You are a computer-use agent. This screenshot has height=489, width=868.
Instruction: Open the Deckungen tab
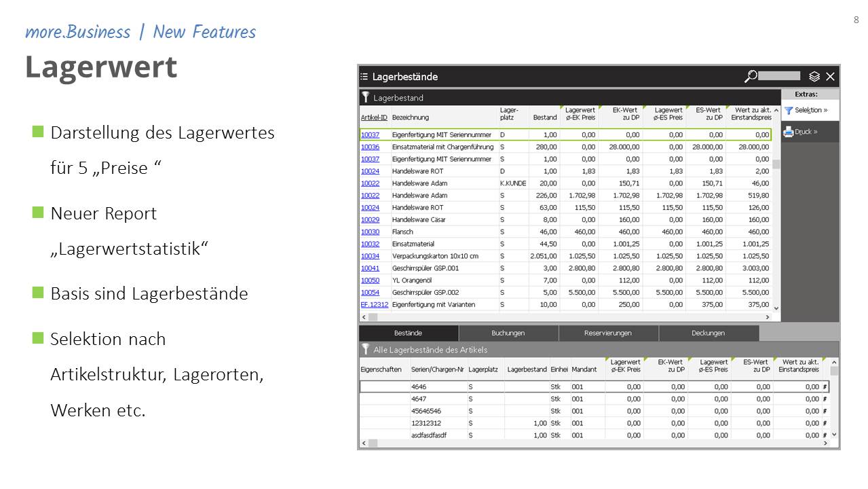click(x=709, y=333)
